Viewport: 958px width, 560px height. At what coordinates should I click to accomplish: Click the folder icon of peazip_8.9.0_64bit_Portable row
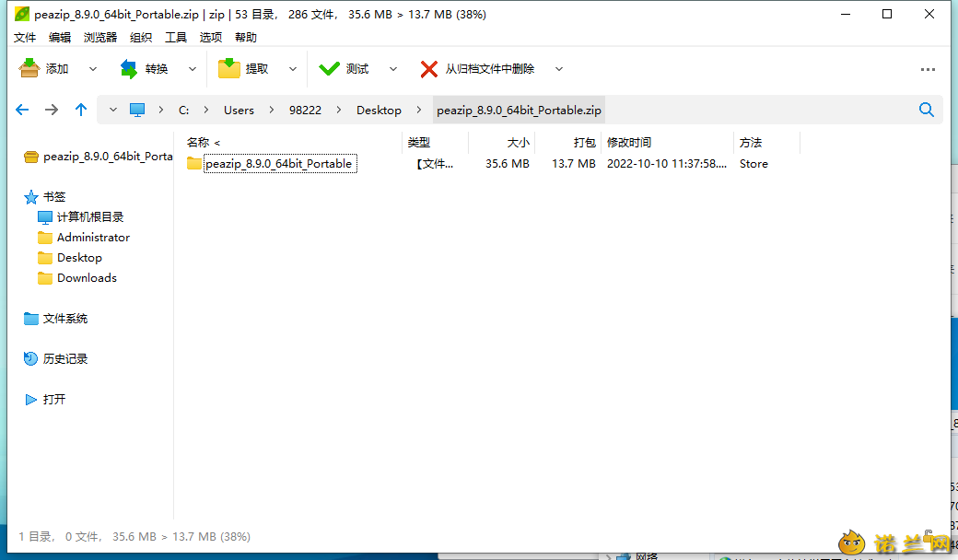click(x=194, y=163)
